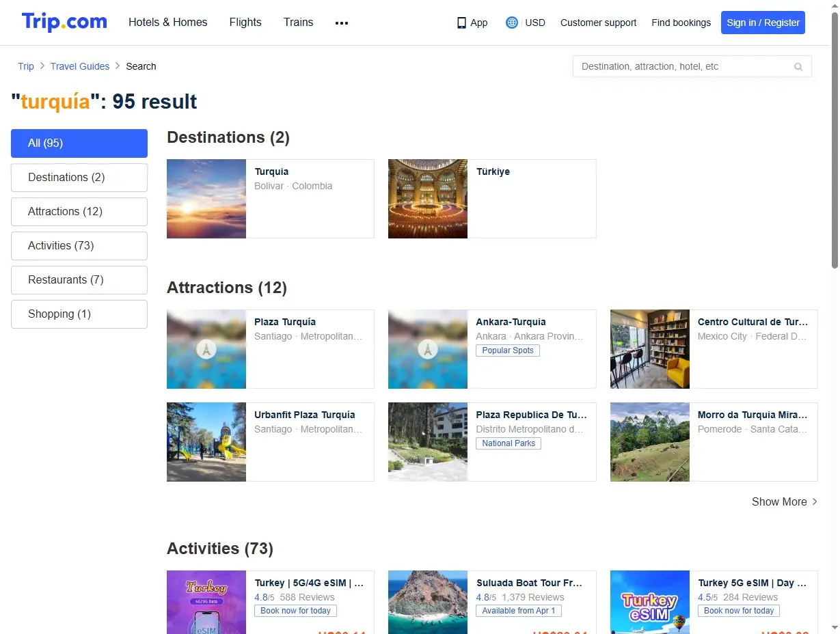840x634 pixels.
Task: Click the Activities (73) section heading
Action: point(220,549)
